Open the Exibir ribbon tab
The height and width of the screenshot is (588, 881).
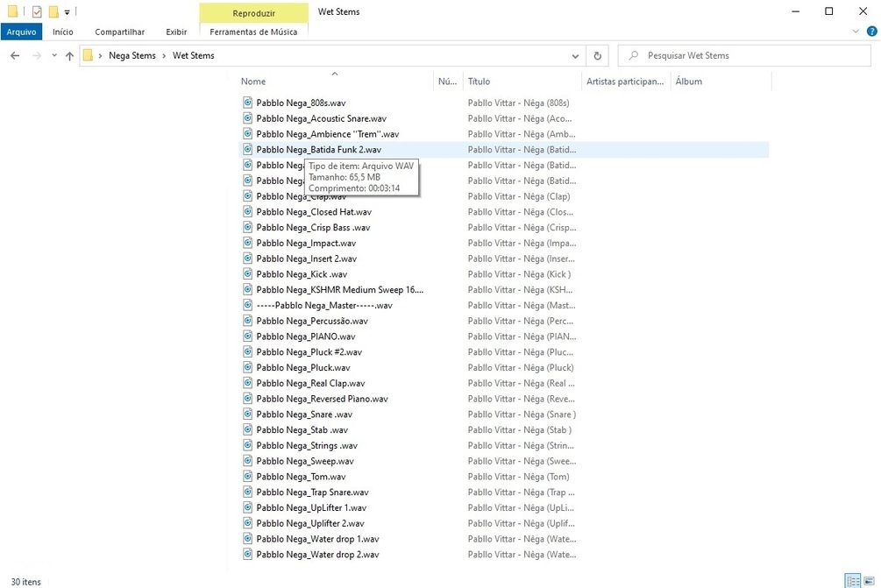pos(176,32)
